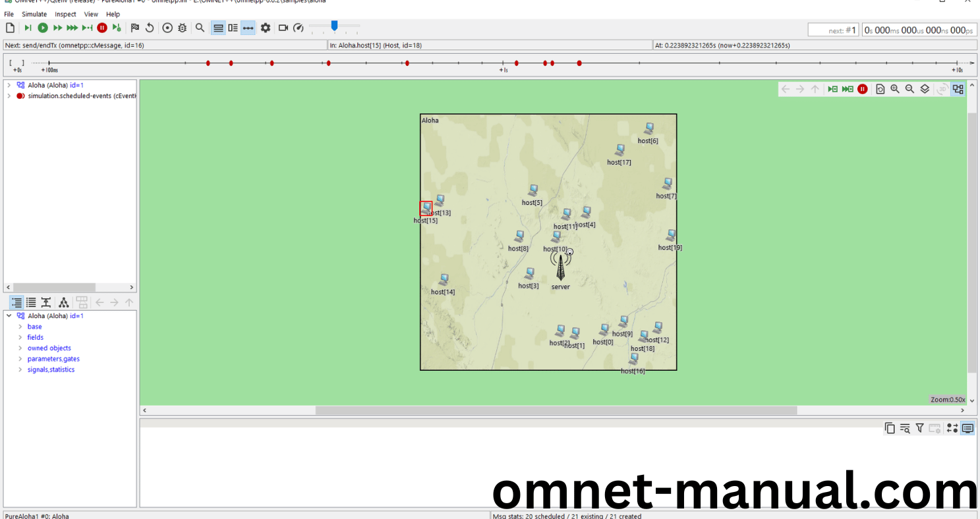980x519 pixels.
Task: Toggle the message animation display icon
Action: [x=247, y=28]
